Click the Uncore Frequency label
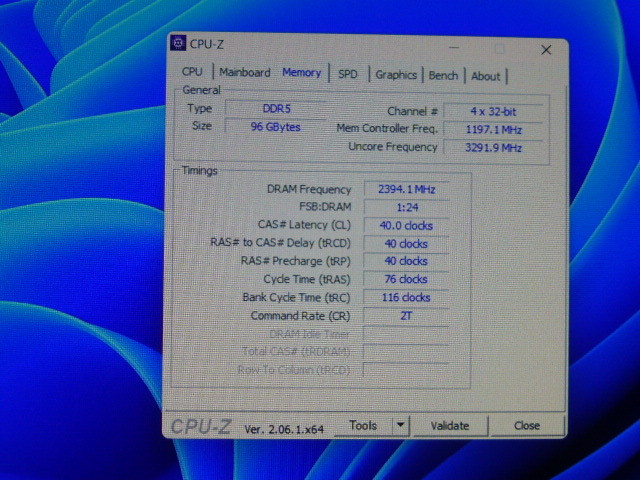Screen dimensions: 640x480 coord(393,147)
